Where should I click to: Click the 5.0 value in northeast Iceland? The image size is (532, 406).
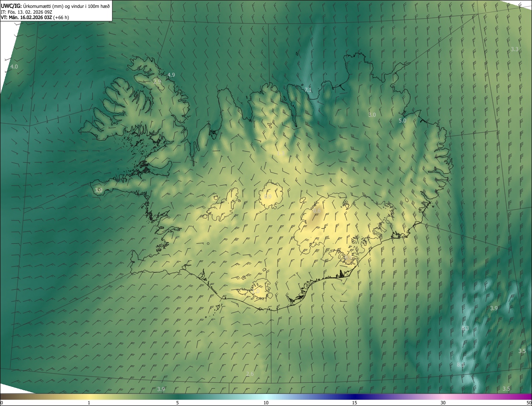402,120
